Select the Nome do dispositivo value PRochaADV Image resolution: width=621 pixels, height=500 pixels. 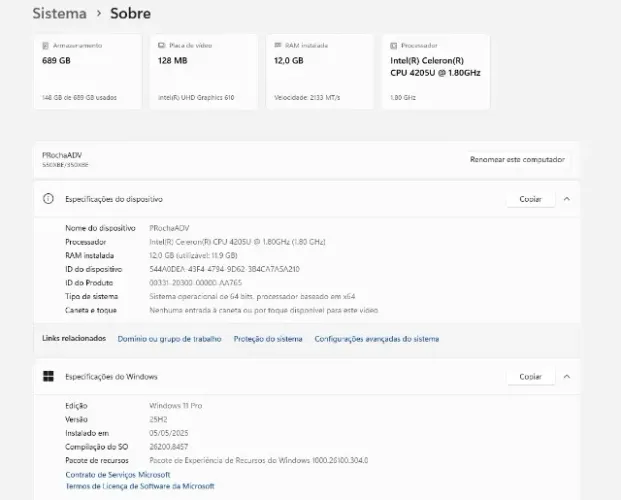coord(169,228)
